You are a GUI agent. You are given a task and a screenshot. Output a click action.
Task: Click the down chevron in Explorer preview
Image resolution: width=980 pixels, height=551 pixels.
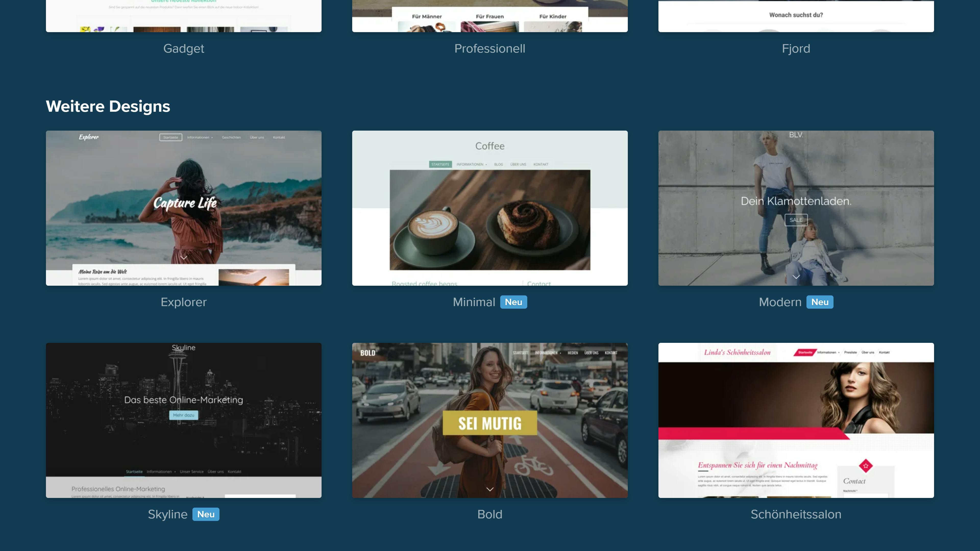tap(184, 257)
